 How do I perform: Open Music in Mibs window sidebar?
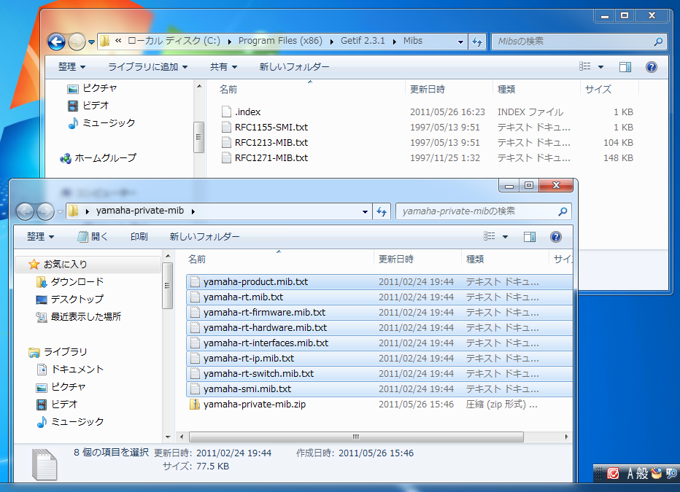tap(102, 123)
